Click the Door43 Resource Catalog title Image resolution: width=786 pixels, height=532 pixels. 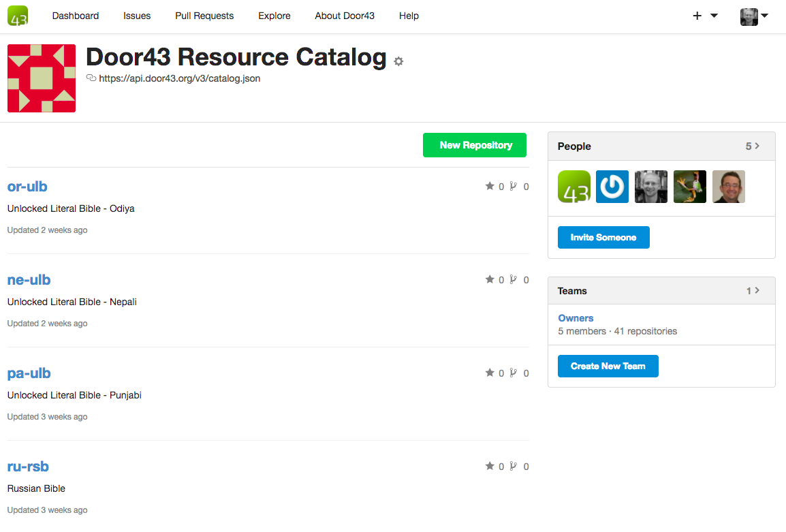236,57
